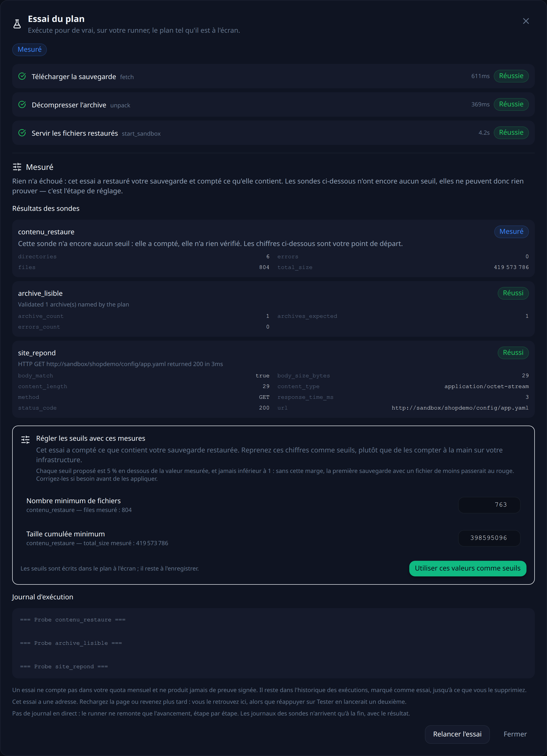
Task: Click the Réussie badge on start_sandbox step
Action: 511,133
